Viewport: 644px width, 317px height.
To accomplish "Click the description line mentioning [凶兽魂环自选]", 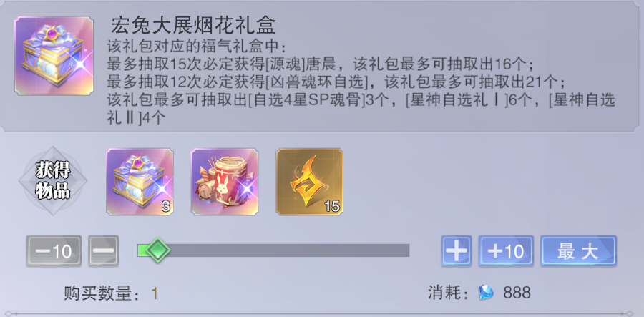I will tap(336, 82).
